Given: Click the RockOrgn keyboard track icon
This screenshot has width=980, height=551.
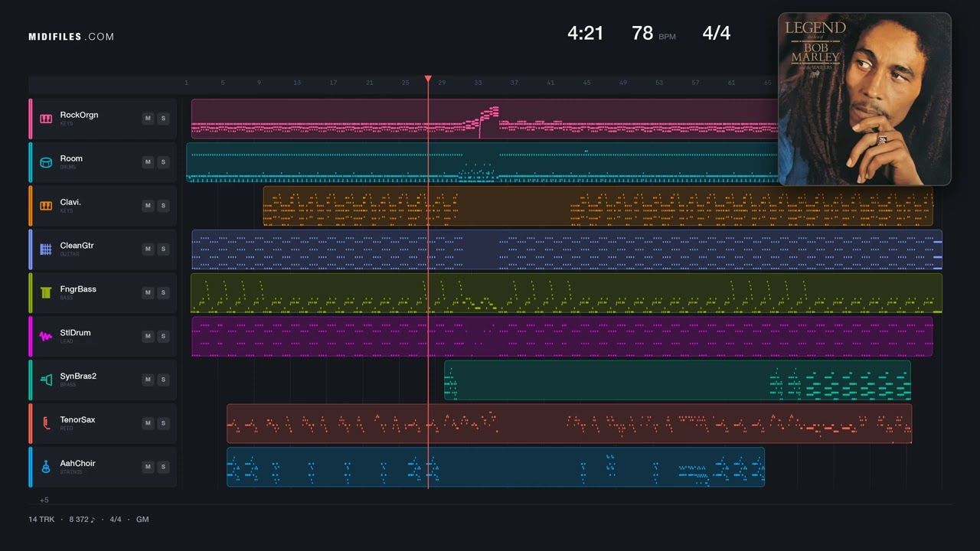Looking at the screenshot, I should (46, 119).
